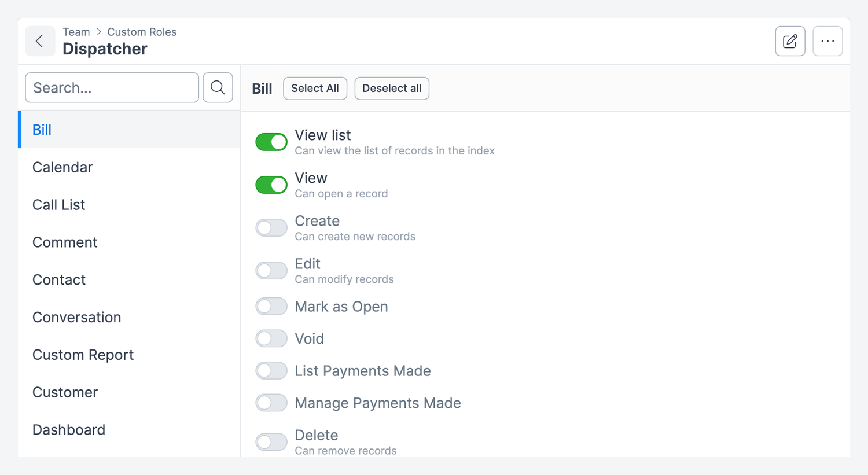Click the Deselect all button
Screen dimensions: 868x475
tap(392, 88)
